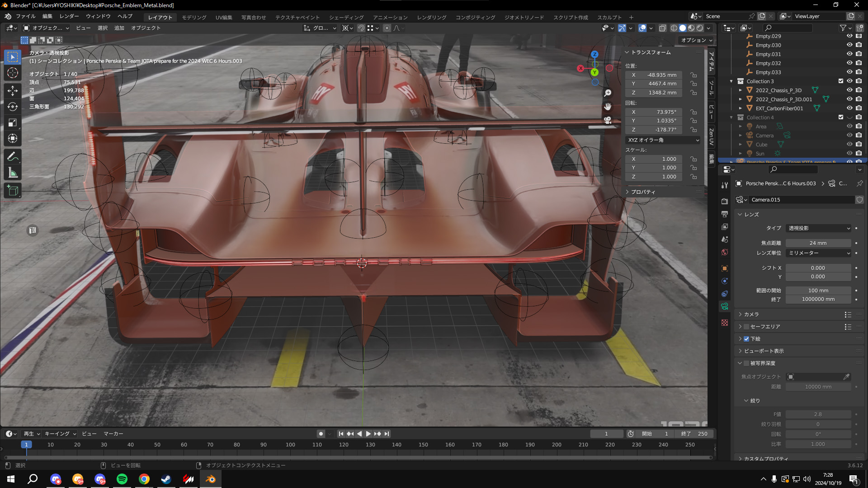Viewport: 868px width, 488px height.
Task: Switch to the モデリング workspace tab
Action: (x=194, y=18)
